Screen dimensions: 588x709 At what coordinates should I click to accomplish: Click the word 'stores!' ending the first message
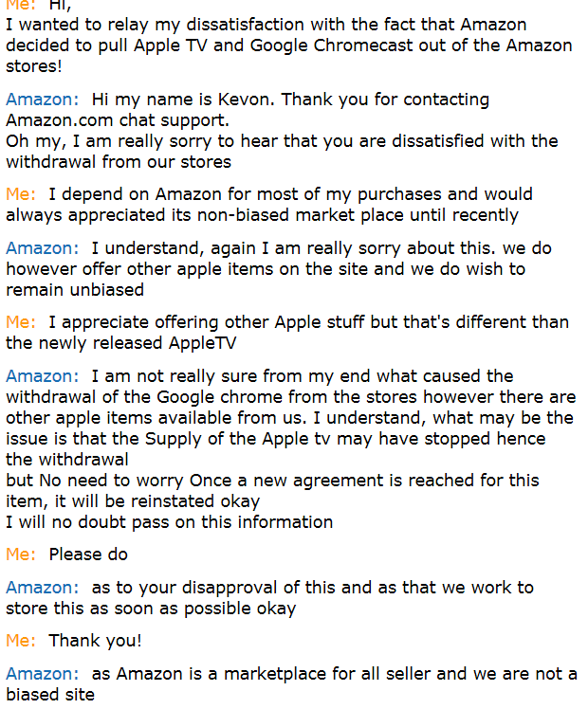coord(34,66)
